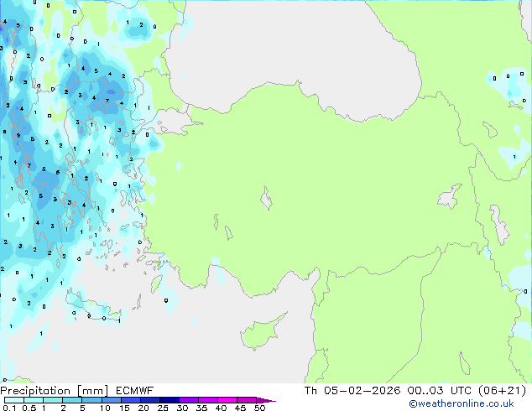This screenshot has width=532, height=411.
Task: Select the 30–35 mm purple swatch
Action: pos(188,400)
